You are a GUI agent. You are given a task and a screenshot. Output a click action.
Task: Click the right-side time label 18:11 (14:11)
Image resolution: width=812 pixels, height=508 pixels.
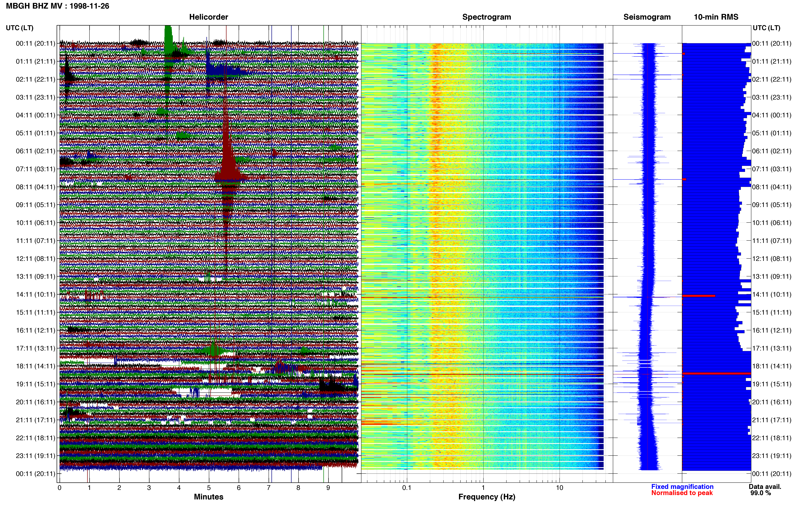[772, 366]
